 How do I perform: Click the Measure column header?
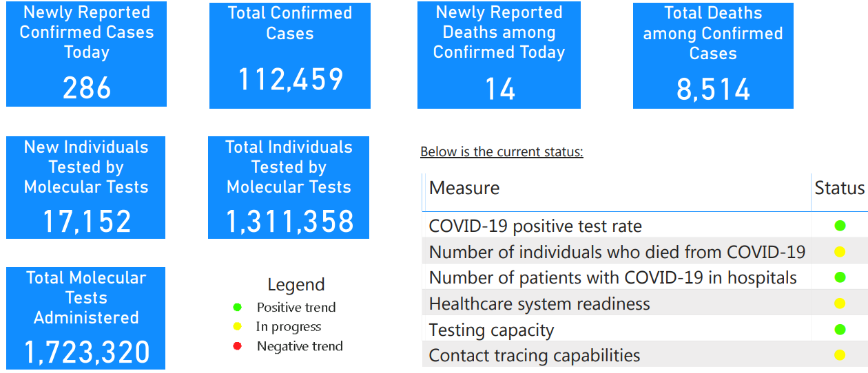[464, 188]
